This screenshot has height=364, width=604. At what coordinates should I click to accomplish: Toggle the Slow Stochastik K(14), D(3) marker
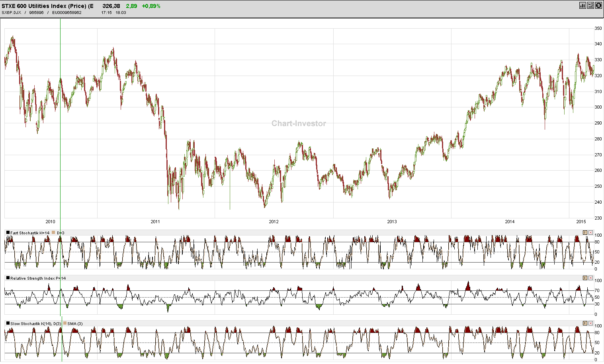(x=8, y=323)
